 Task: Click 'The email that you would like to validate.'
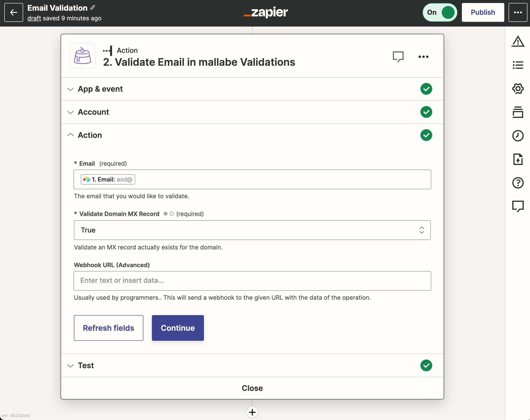(x=132, y=196)
